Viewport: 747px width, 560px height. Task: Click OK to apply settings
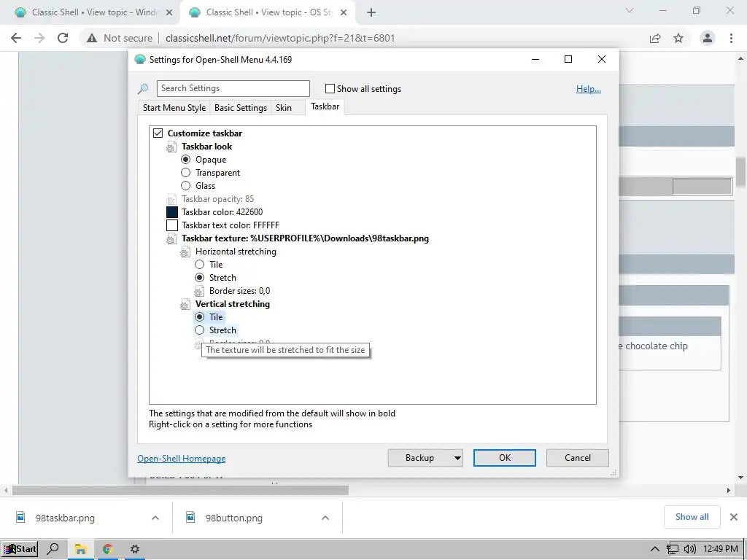(505, 458)
